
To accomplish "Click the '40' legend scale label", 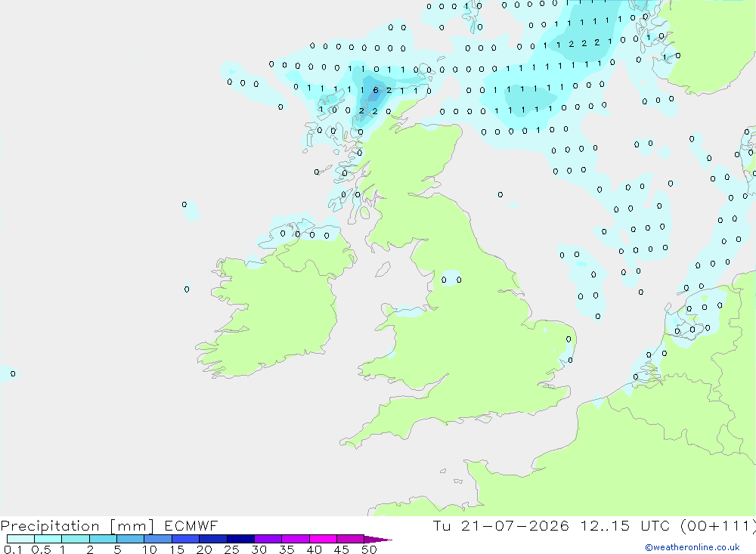I will pyautogui.click(x=314, y=549).
